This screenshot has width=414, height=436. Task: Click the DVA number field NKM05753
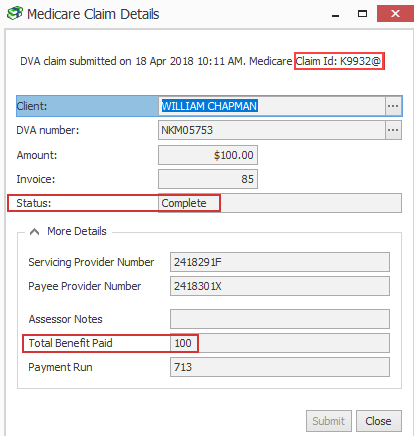point(272,130)
